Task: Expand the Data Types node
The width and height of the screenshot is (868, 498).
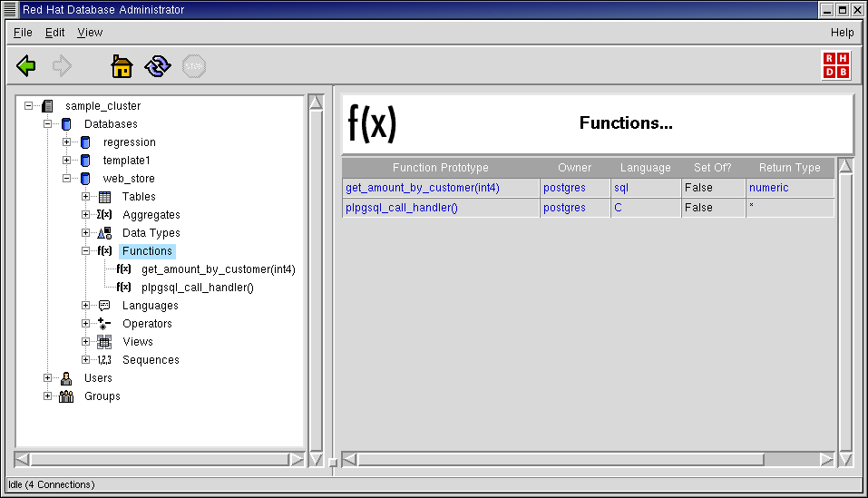Action: pos(86,233)
